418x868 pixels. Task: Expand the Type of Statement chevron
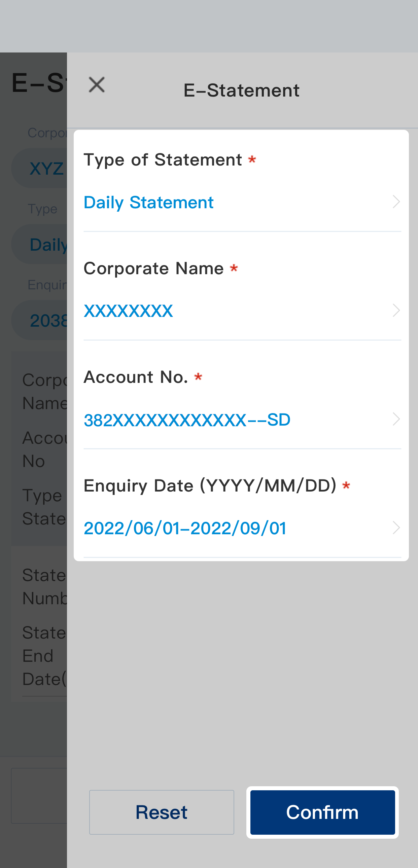click(x=396, y=202)
